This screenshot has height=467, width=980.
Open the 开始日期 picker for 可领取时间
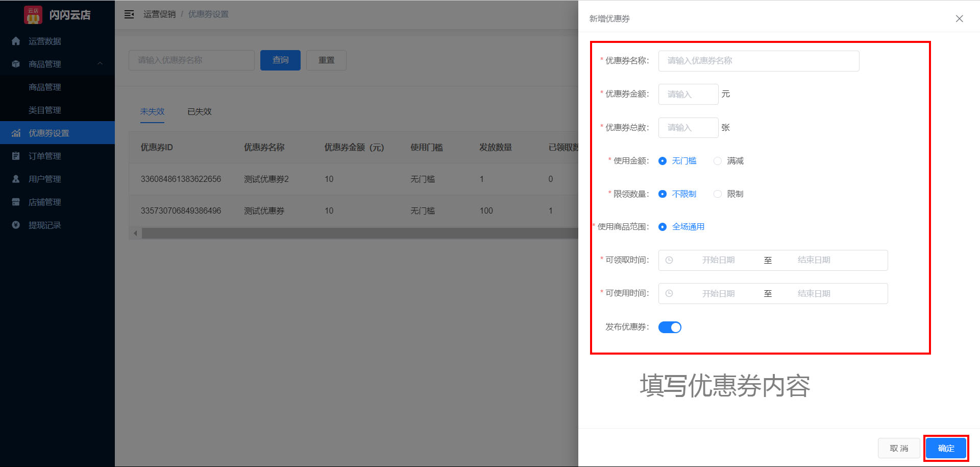click(718, 260)
